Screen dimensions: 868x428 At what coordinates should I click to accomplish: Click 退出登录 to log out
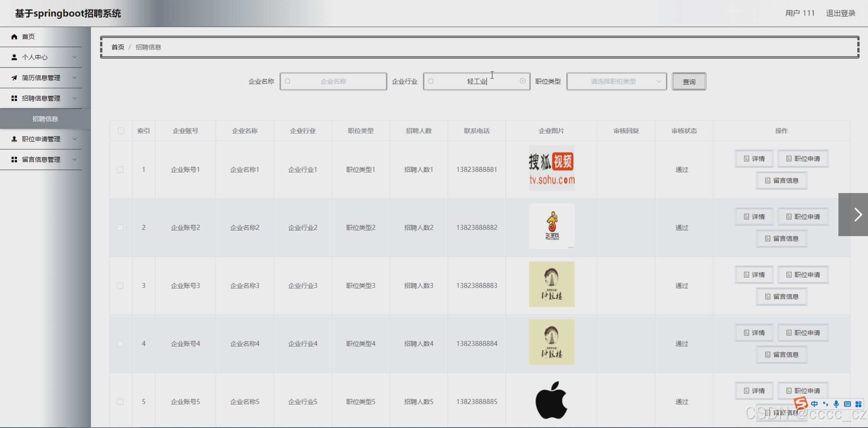point(840,13)
